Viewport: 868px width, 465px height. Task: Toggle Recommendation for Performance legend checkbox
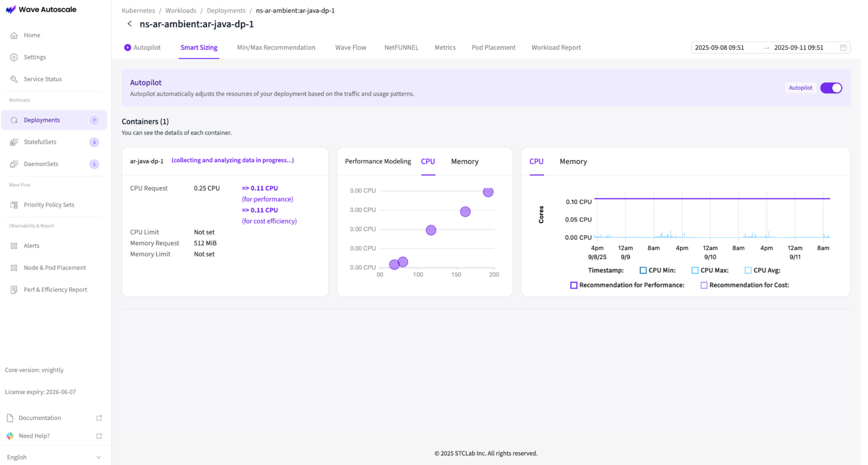[574, 285]
